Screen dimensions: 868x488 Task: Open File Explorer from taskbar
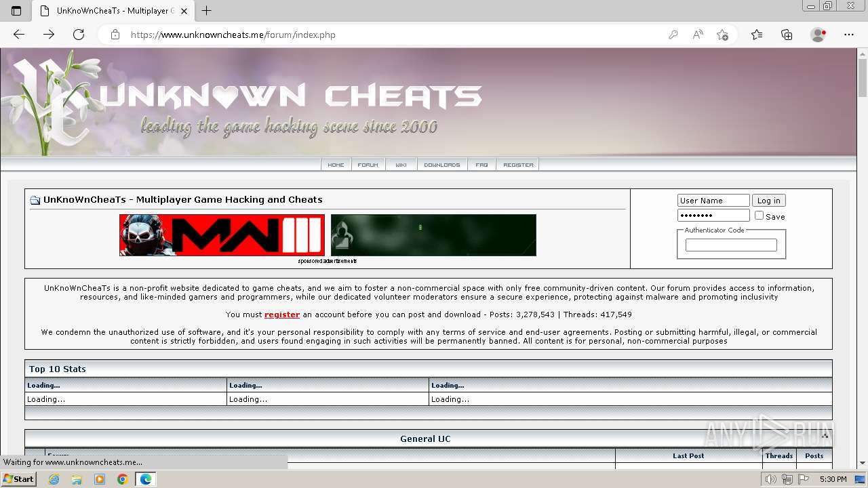[x=77, y=479]
